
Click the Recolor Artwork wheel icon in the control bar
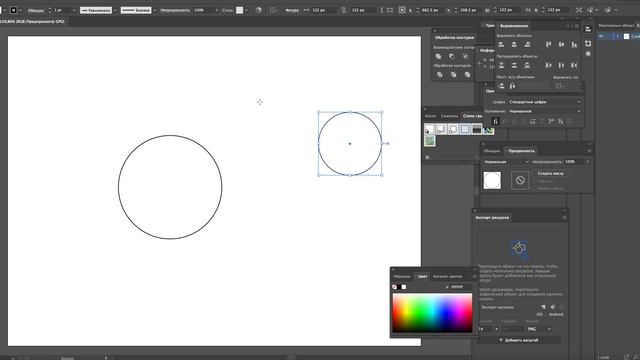pyautogui.click(x=259, y=10)
